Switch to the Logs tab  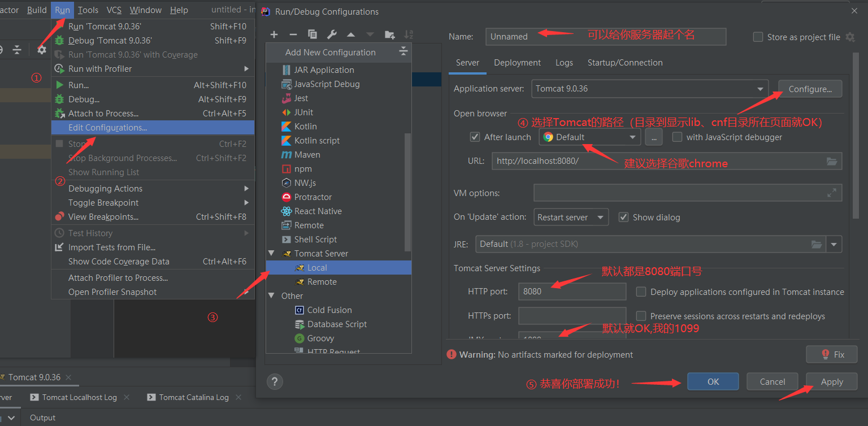564,63
